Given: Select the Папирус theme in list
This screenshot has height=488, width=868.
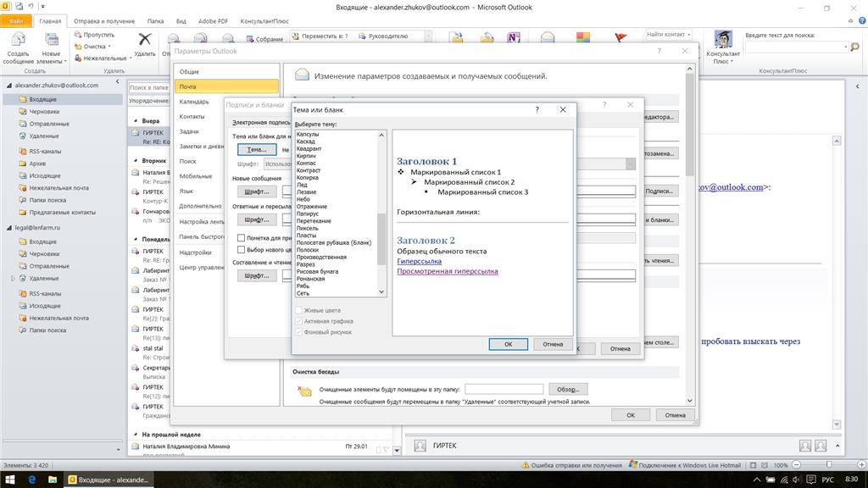Looking at the screenshot, I should 307,213.
